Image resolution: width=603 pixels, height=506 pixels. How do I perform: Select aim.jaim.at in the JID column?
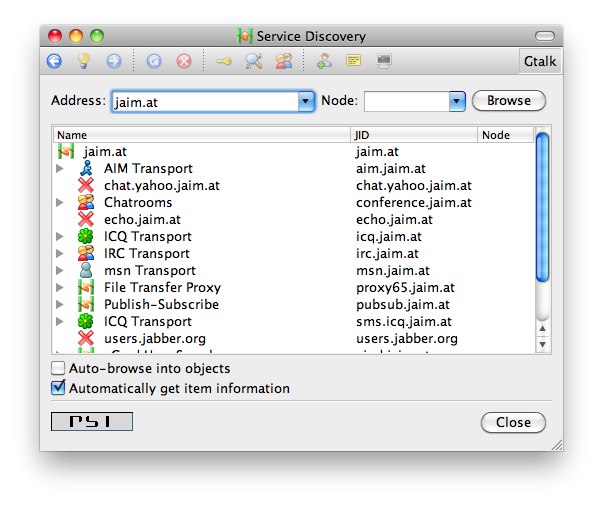[x=390, y=169]
